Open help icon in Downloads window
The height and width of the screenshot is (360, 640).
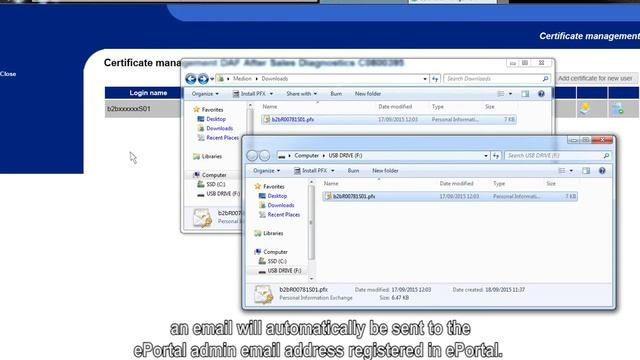541,94
